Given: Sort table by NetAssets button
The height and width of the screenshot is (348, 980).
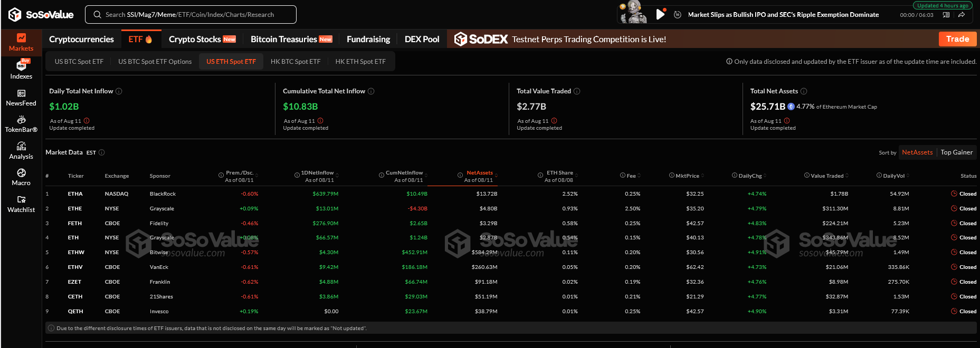Looking at the screenshot, I should pyautogui.click(x=917, y=152).
